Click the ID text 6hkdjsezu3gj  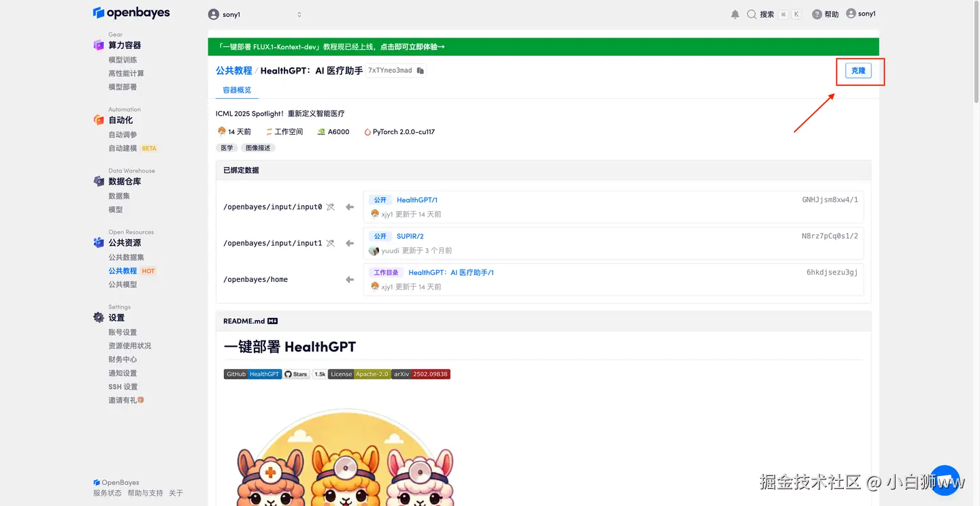[x=832, y=272]
